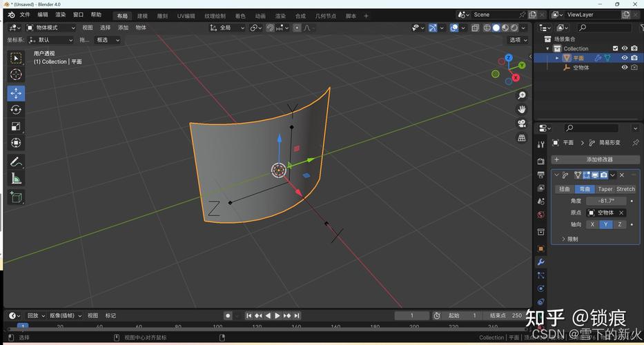644x345 pixels.
Task: Toggle render camera icon for 平面
Action: point(634,58)
